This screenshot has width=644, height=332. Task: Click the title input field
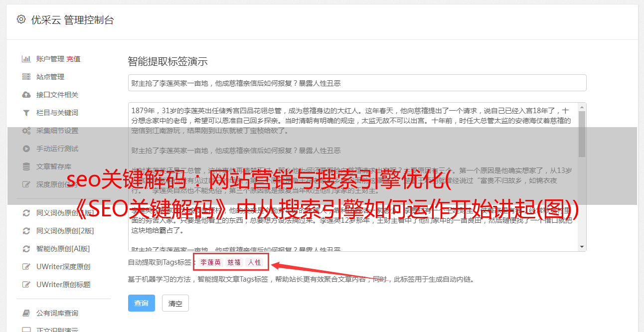[x=357, y=83]
